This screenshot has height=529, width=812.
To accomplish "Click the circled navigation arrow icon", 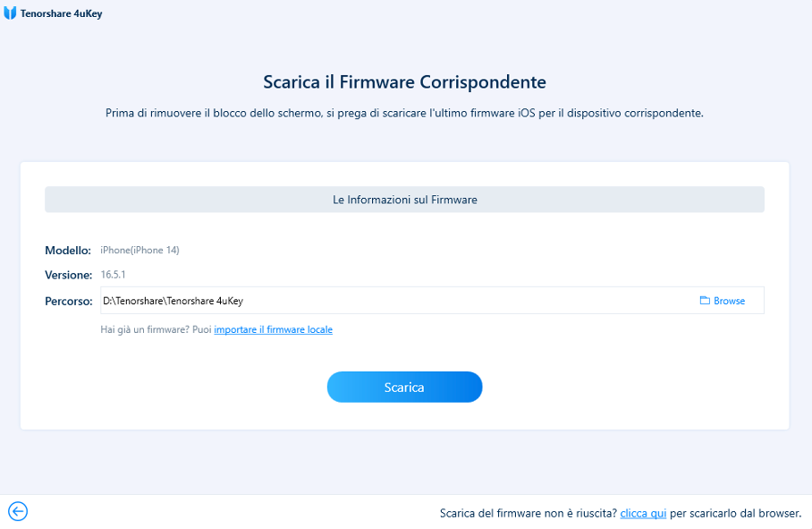I will point(18,511).
